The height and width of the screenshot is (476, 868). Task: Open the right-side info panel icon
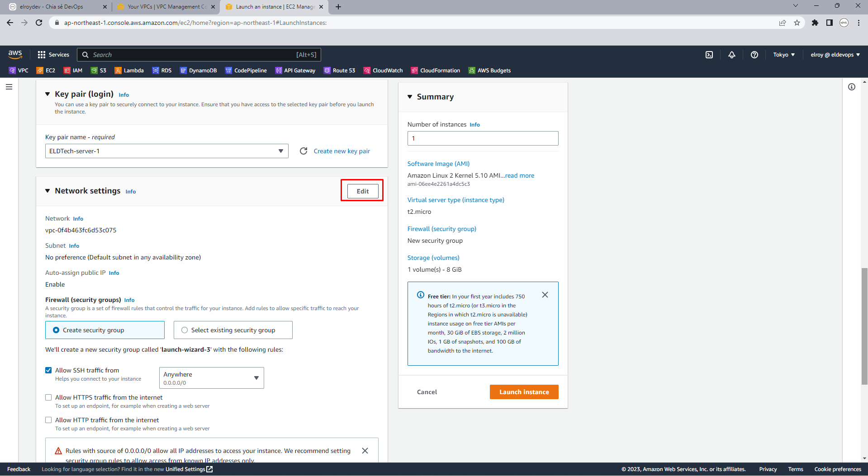pos(852,87)
